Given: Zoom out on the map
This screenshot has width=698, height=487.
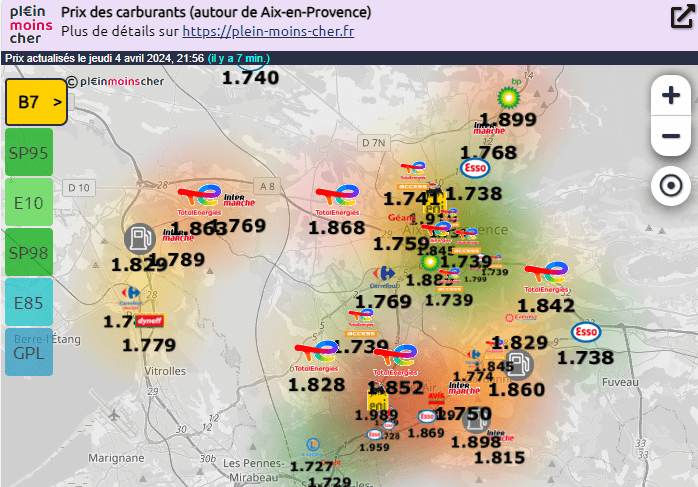Looking at the screenshot, I should click(671, 136).
